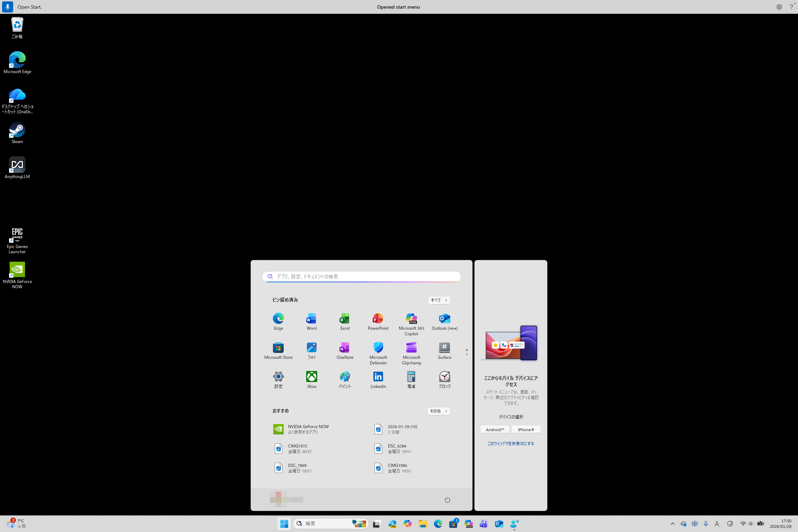The height and width of the screenshot is (532, 798).
Task: Click the power button in Start
Action: pyautogui.click(x=447, y=499)
